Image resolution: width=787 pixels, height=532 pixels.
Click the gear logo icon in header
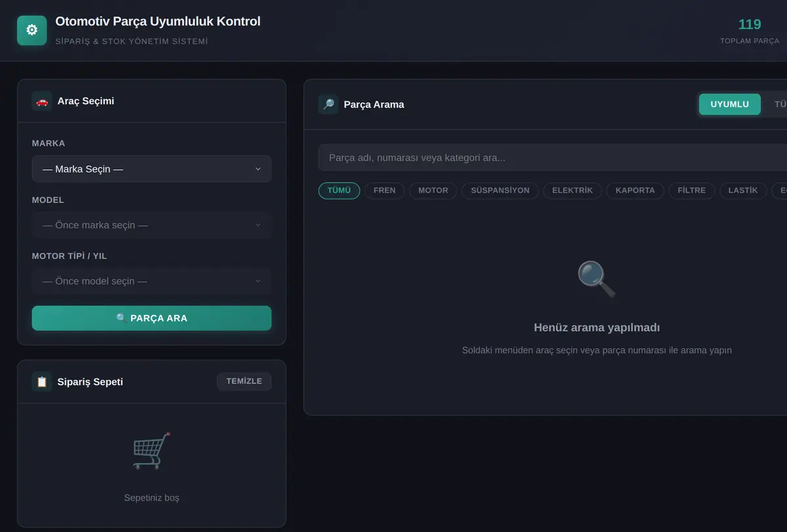point(31,30)
